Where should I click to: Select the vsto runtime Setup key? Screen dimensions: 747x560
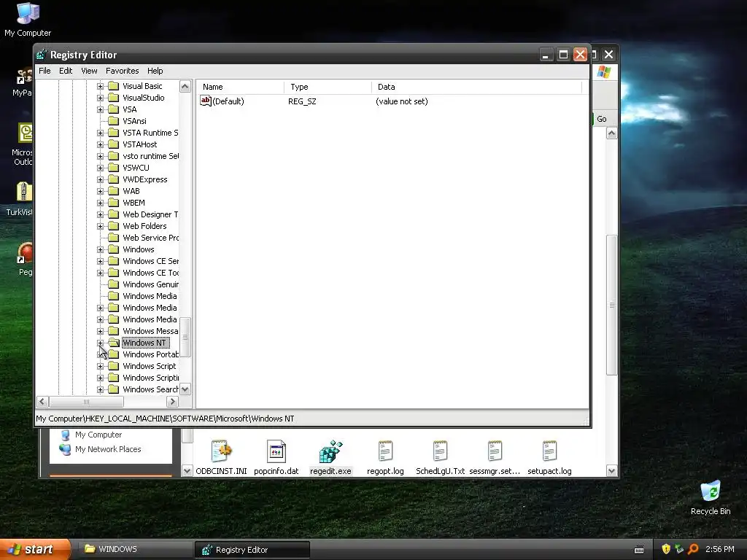click(150, 156)
